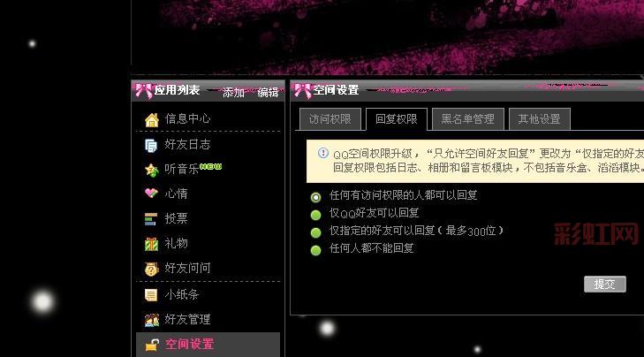Click the 小纸条 note icon
This screenshot has width=644, height=357.
coord(151,295)
